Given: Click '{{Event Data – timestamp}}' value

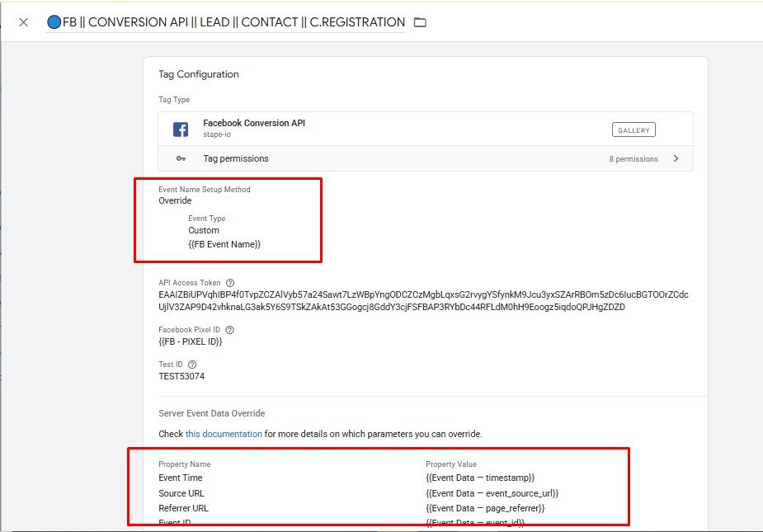Looking at the screenshot, I should [480, 478].
